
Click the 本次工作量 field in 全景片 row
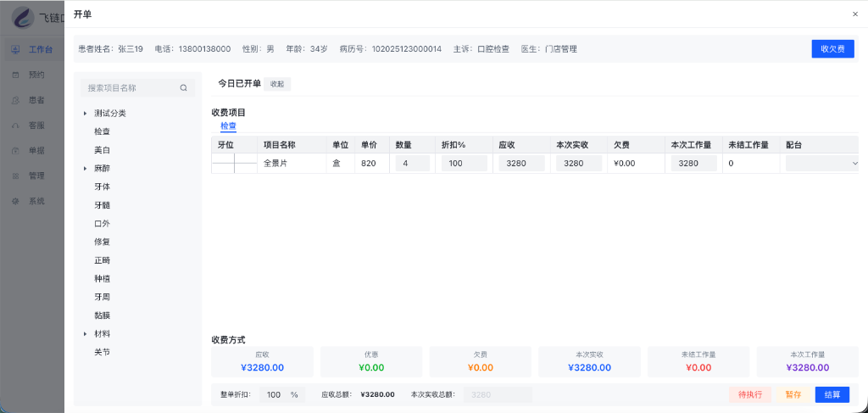coord(694,164)
